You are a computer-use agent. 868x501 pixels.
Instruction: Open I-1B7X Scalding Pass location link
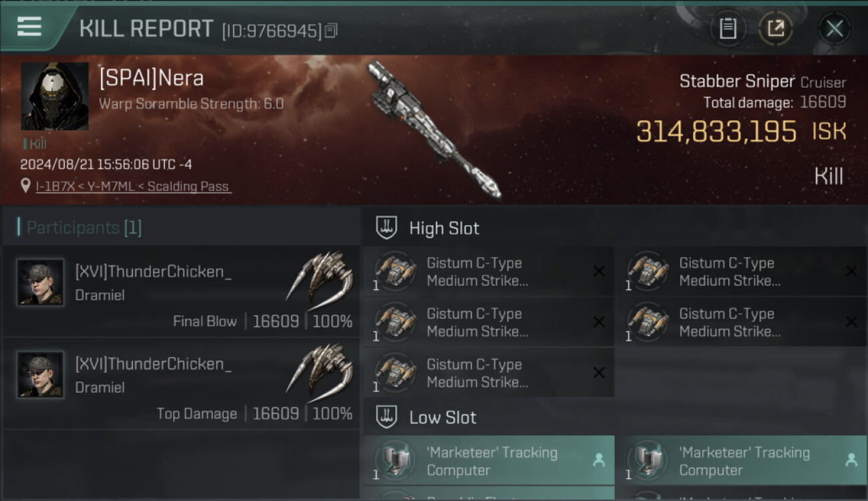(x=134, y=186)
